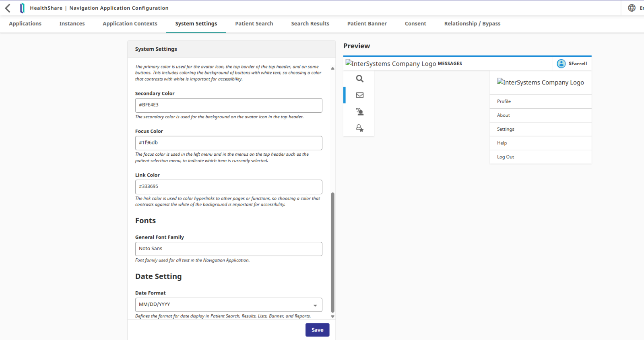Click the Preview heading
Image resolution: width=644 pixels, height=340 pixels.
tap(357, 46)
